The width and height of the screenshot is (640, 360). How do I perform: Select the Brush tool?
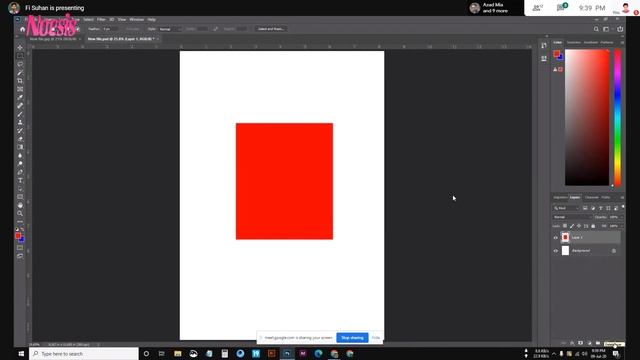[x=20, y=114]
